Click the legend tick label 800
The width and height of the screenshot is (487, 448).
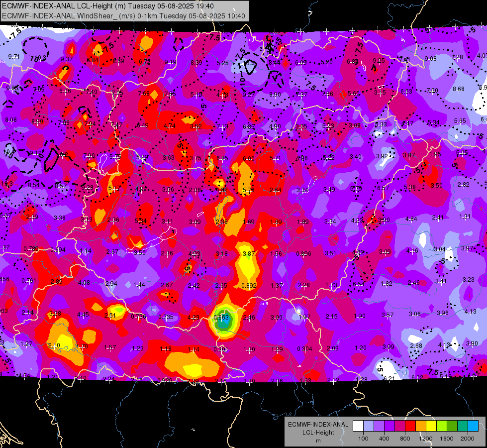pos(405,439)
